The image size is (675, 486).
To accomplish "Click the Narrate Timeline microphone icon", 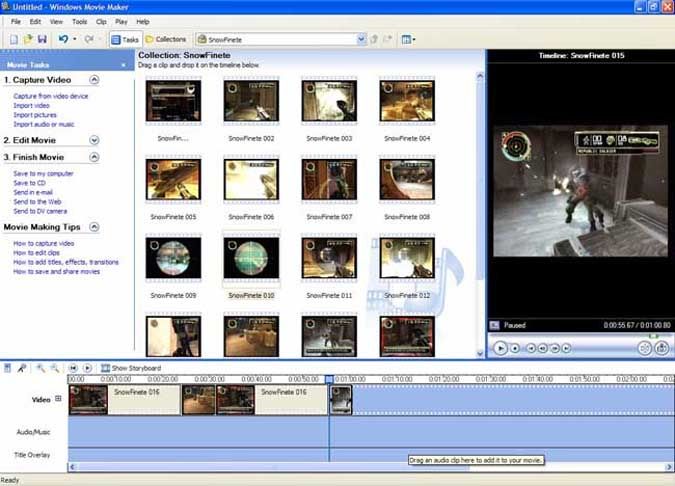I will pos(21,368).
